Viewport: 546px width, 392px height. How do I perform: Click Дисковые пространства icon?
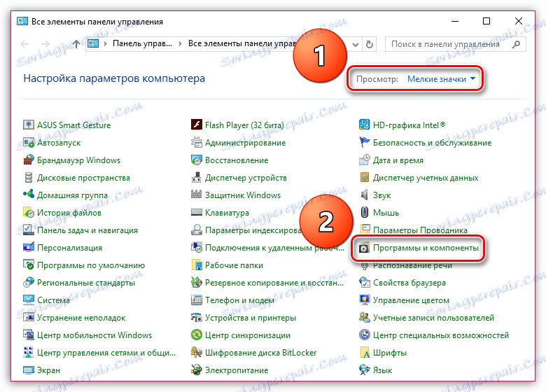(x=29, y=178)
